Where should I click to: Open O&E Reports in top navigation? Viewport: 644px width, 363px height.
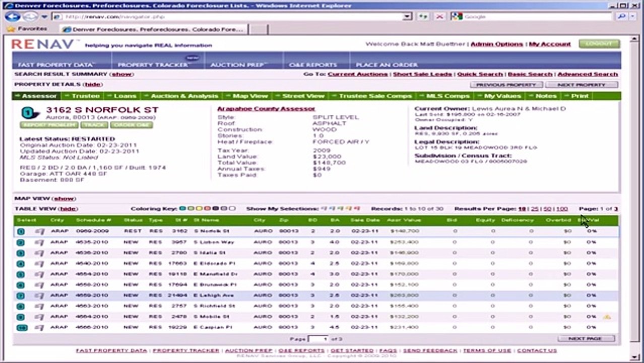tap(313, 65)
